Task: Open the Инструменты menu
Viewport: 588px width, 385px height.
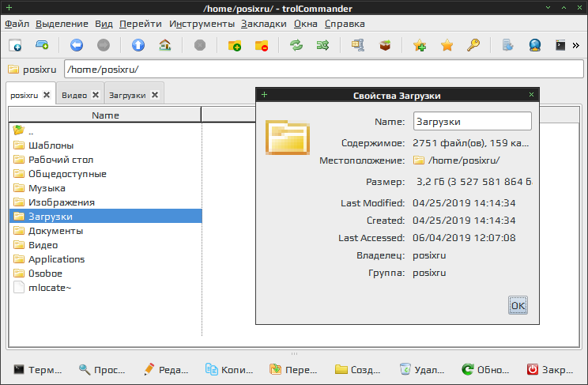Action: (202, 24)
